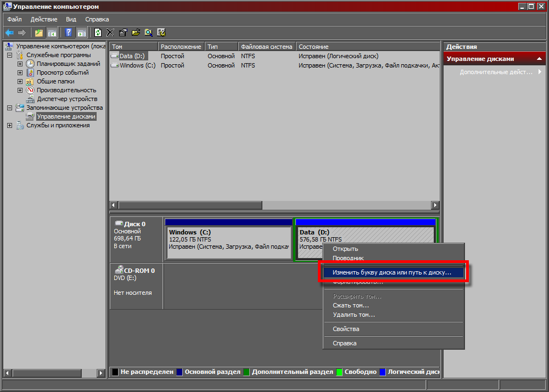This screenshot has width=549, height=392.
Task: Open the Действие menu
Action: (44, 19)
